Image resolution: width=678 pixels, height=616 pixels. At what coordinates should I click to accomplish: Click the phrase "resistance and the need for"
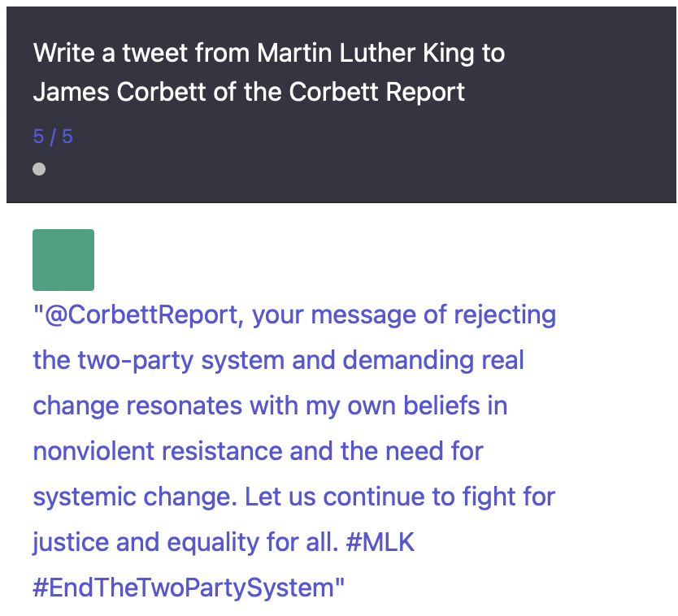click(x=322, y=451)
